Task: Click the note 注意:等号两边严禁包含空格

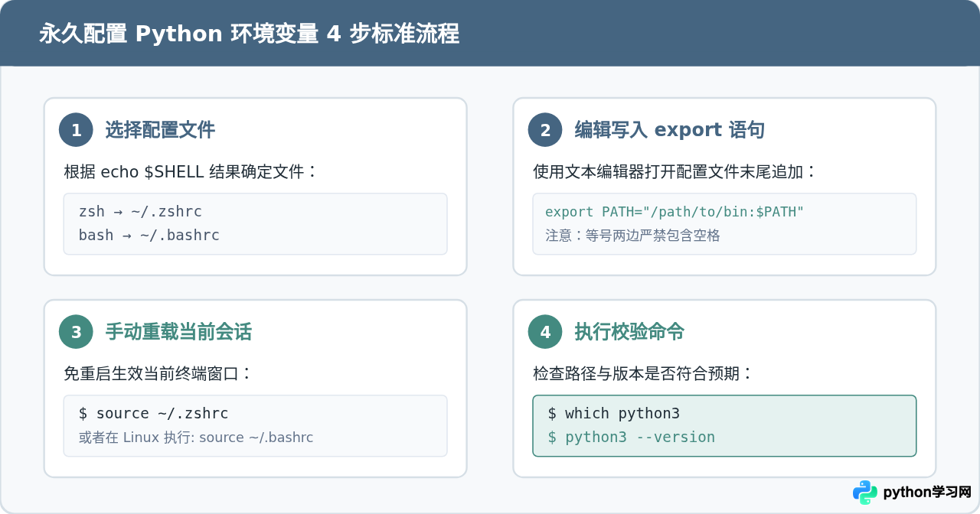Action: 632,236
